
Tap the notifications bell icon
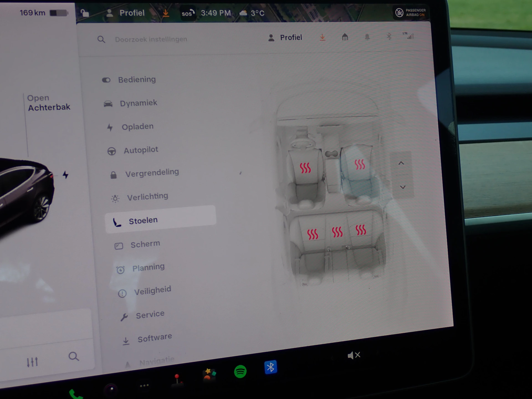coord(367,36)
